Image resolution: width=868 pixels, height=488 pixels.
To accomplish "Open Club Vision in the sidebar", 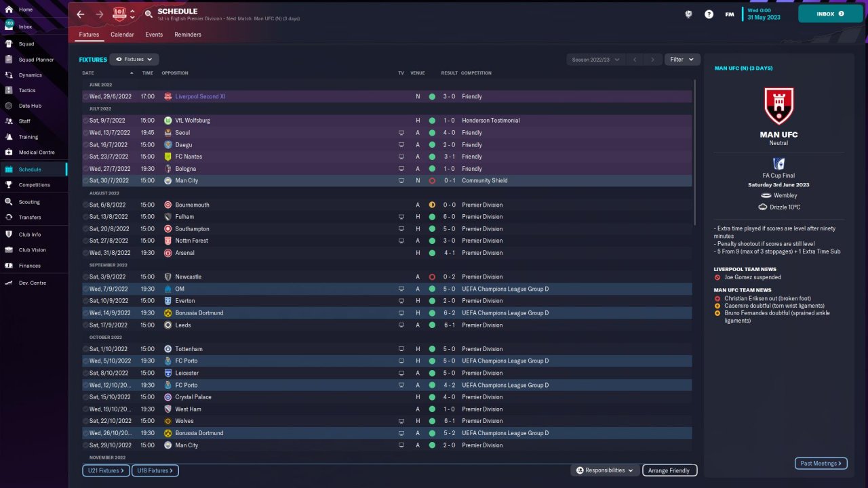I will coord(34,250).
